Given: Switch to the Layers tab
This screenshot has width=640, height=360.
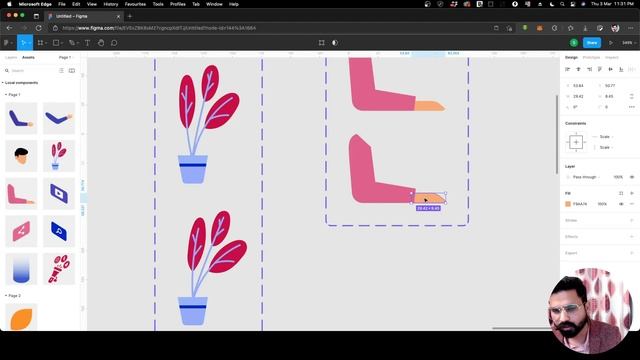Looking at the screenshot, I should pos(11,58).
